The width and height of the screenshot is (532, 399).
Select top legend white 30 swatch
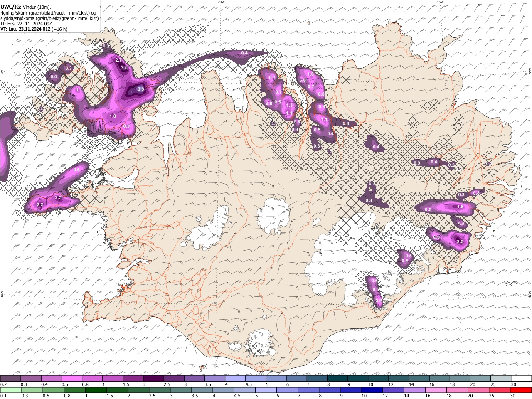522,379
